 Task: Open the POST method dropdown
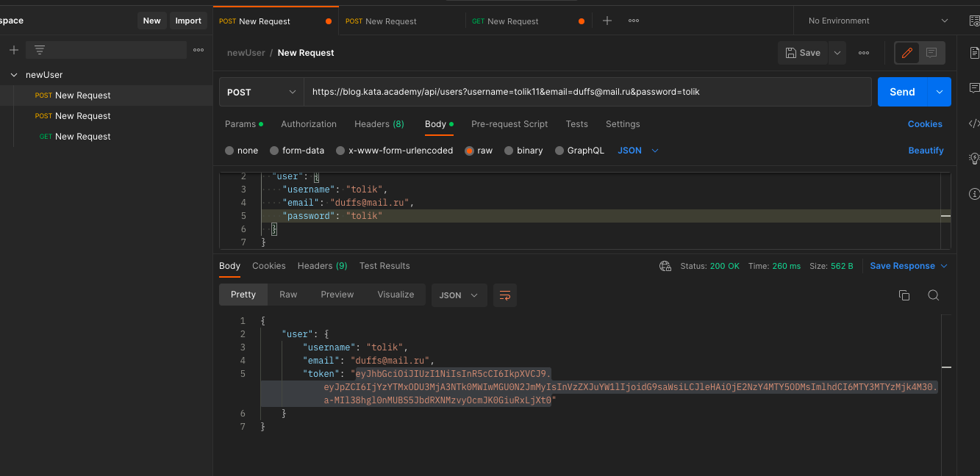click(260, 91)
